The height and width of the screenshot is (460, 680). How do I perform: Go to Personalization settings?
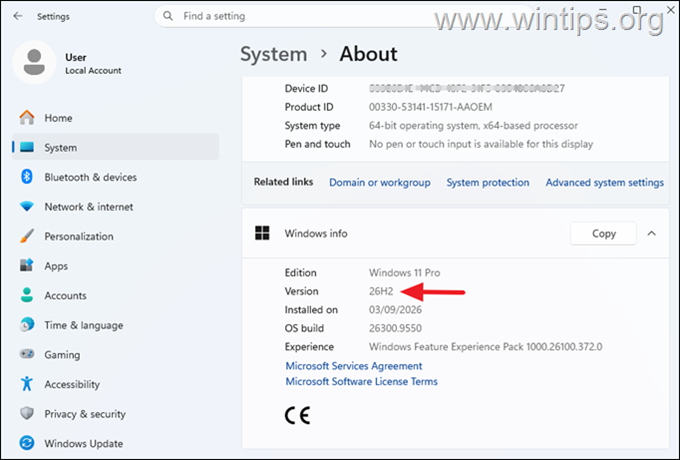click(116, 236)
